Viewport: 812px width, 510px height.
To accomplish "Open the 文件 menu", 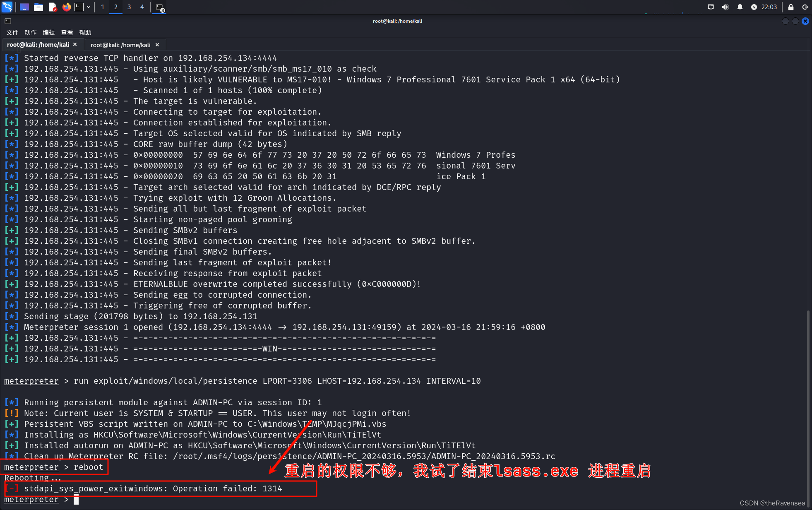I will click(x=12, y=32).
